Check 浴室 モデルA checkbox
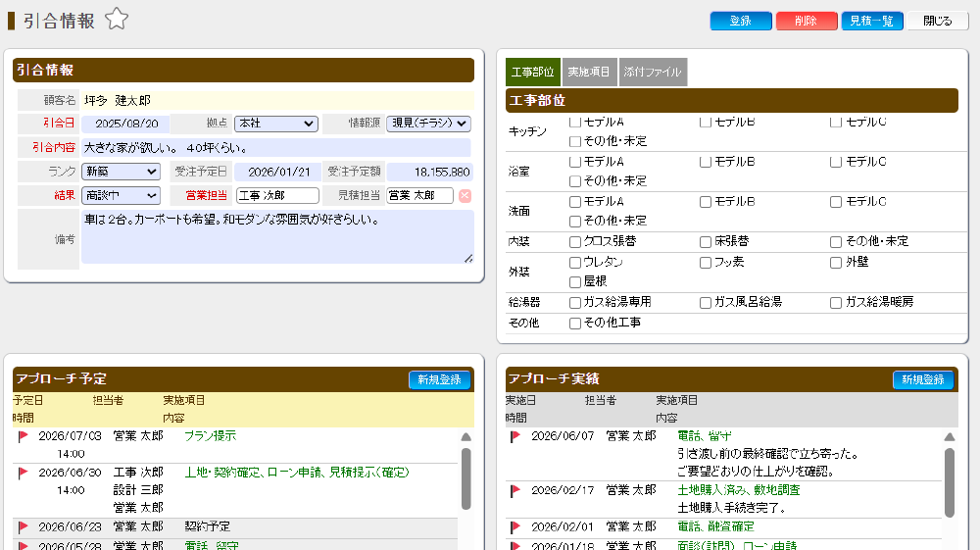Image resolution: width=980 pixels, height=550 pixels. (575, 162)
